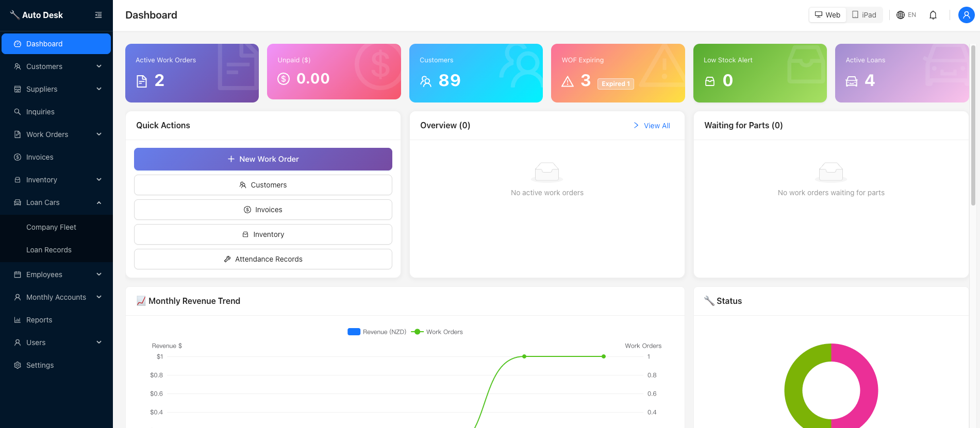Click the Customers quick action button
This screenshot has width=980, height=428.
point(263,185)
